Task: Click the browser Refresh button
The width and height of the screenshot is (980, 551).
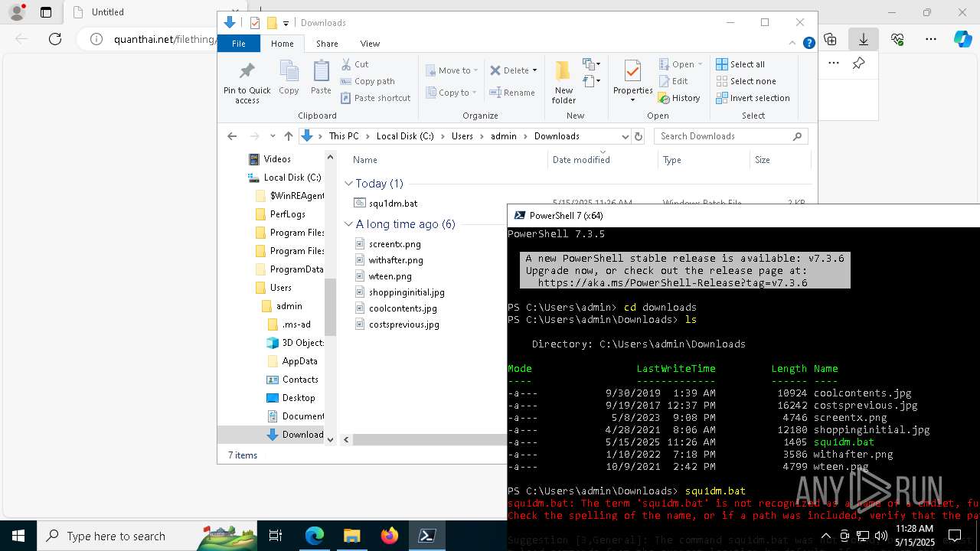Action: coord(55,39)
